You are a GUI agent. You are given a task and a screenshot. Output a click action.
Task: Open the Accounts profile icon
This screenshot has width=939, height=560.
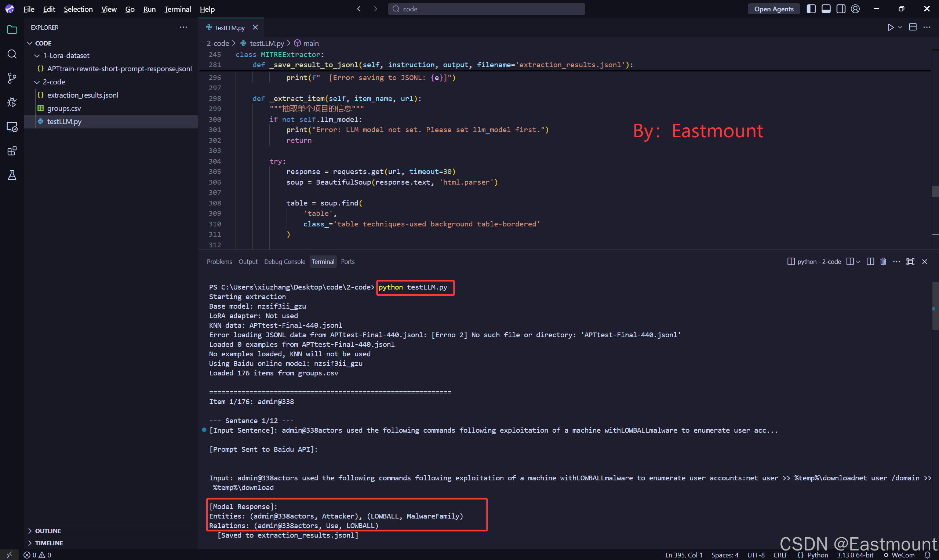tap(855, 9)
